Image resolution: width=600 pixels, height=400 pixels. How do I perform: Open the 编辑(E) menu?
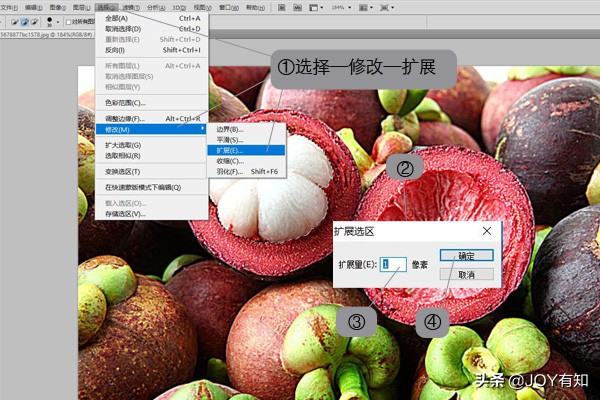coord(33,7)
